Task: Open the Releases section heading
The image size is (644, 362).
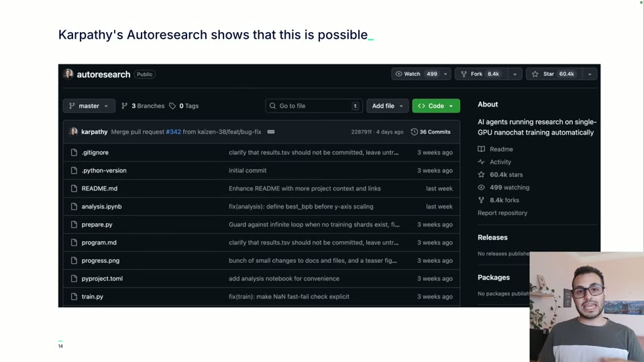Action: point(492,237)
